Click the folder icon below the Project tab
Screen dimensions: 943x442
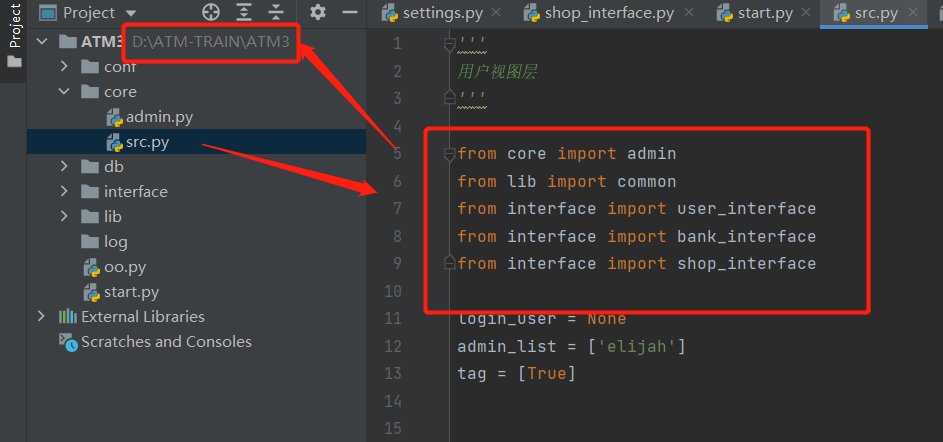point(14,61)
